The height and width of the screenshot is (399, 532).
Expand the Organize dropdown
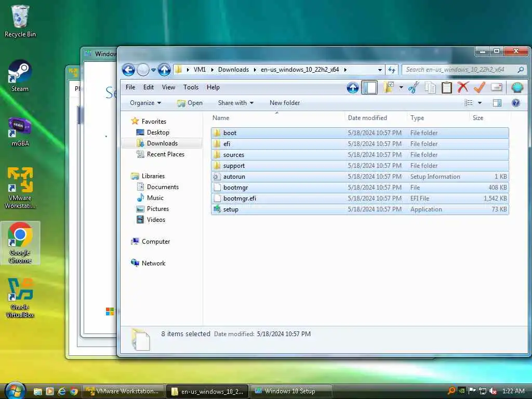(x=145, y=103)
